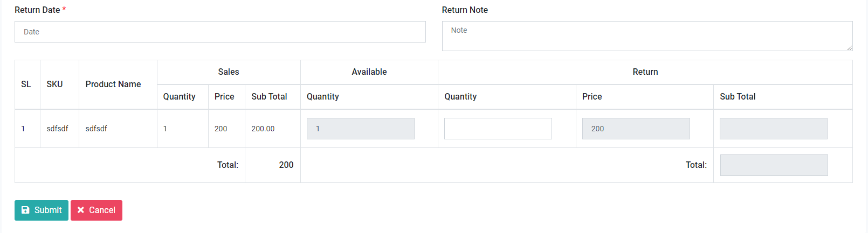
Task: Click the X icon on Cancel button
Action: 81,210
